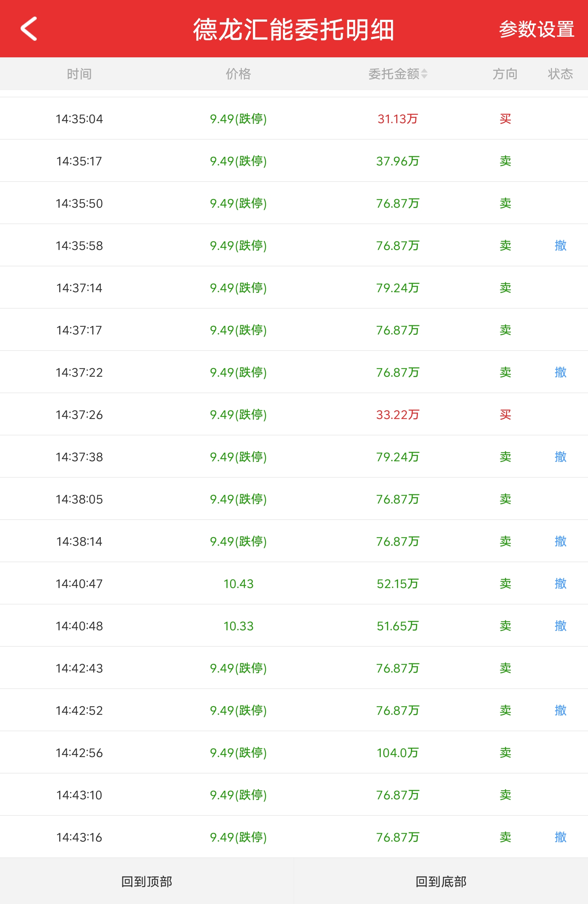Viewport: 588px width, 904px height.
Task: Click 撤 status on 14:37:22 row
Action: coord(560,372)
